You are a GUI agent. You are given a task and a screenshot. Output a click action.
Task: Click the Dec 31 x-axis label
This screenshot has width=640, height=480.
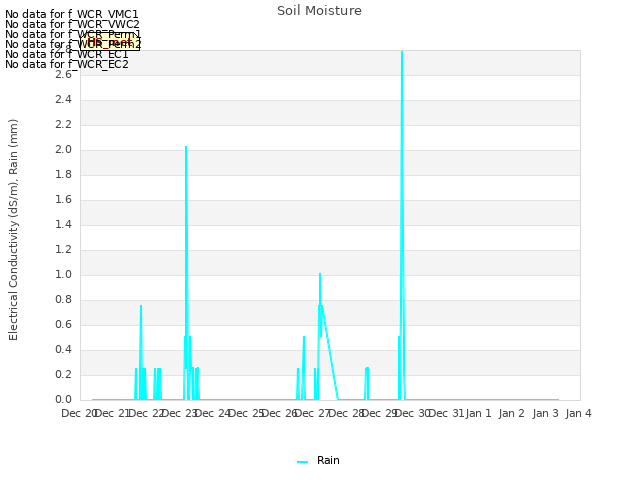coord(447,413)
